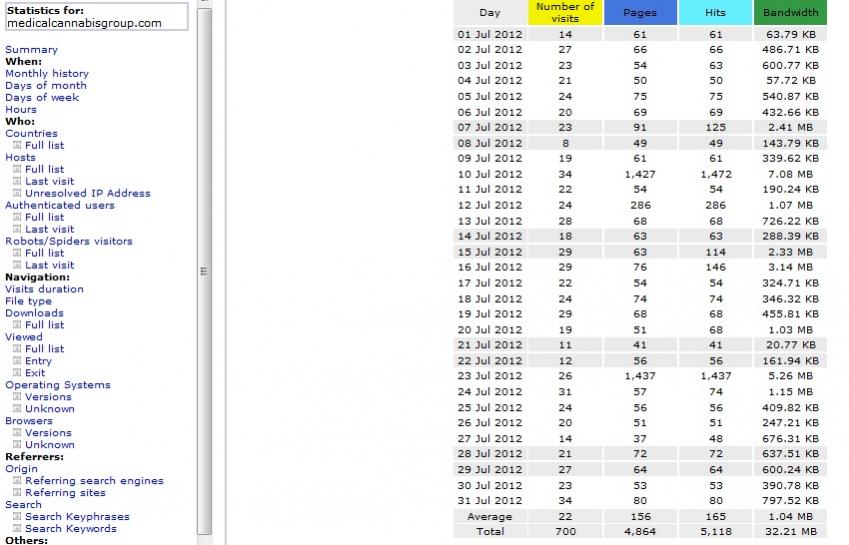This screenshot has width=849, height=545.
Task: Open Referring search engines list
Action: click(x=94, y=480)
